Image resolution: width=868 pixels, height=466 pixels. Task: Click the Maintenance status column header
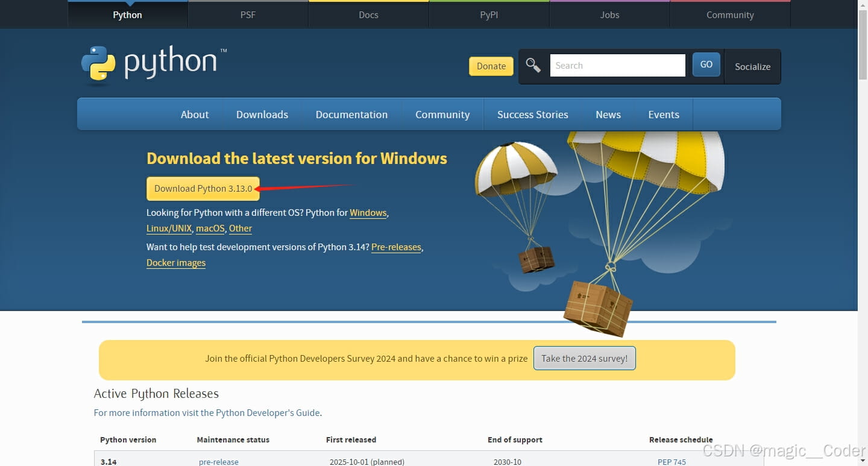point(233,440)
